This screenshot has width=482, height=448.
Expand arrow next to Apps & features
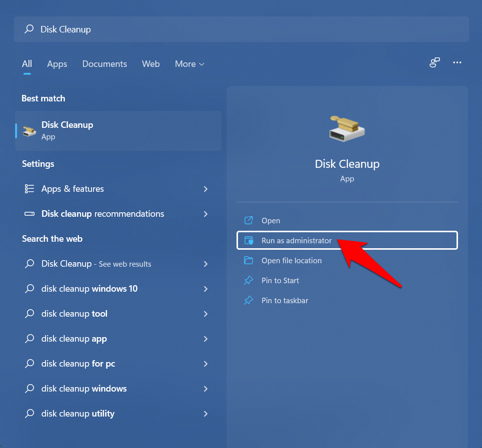[x=205, y=189]
